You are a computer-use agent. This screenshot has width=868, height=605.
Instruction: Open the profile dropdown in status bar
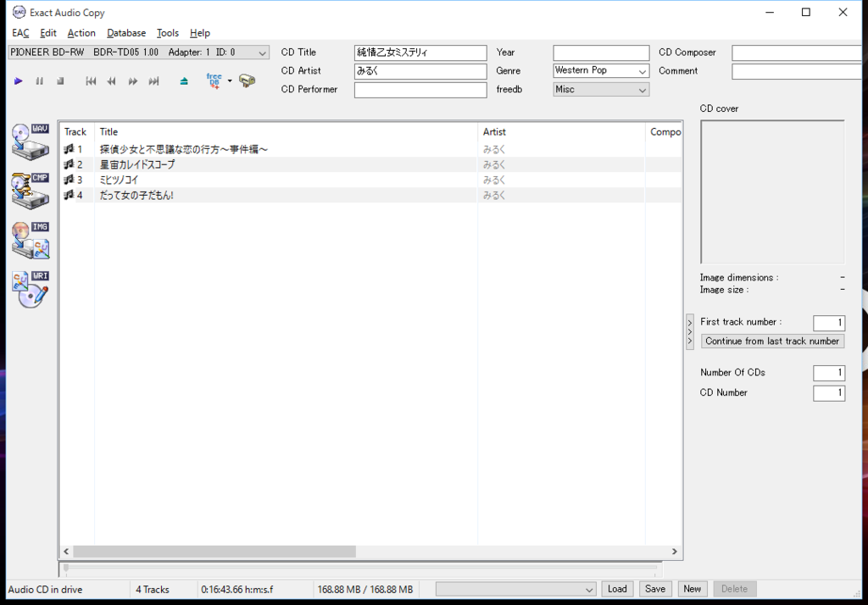pyautogui.click(x=516, y=589)
